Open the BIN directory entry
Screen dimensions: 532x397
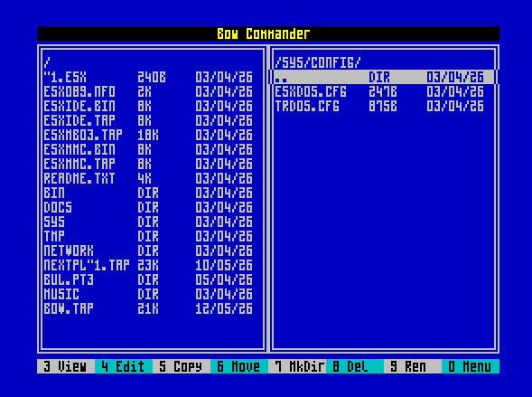point(153,193)
